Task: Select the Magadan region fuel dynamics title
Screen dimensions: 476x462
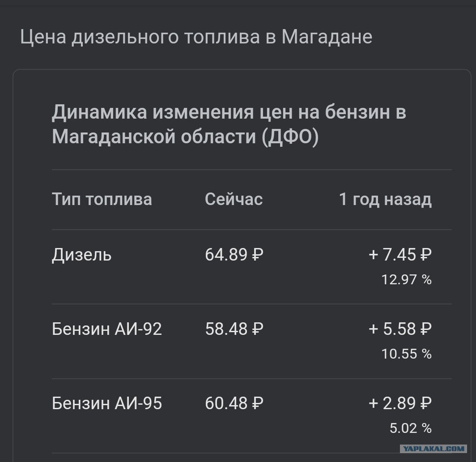Action: [x=229, y=124]
